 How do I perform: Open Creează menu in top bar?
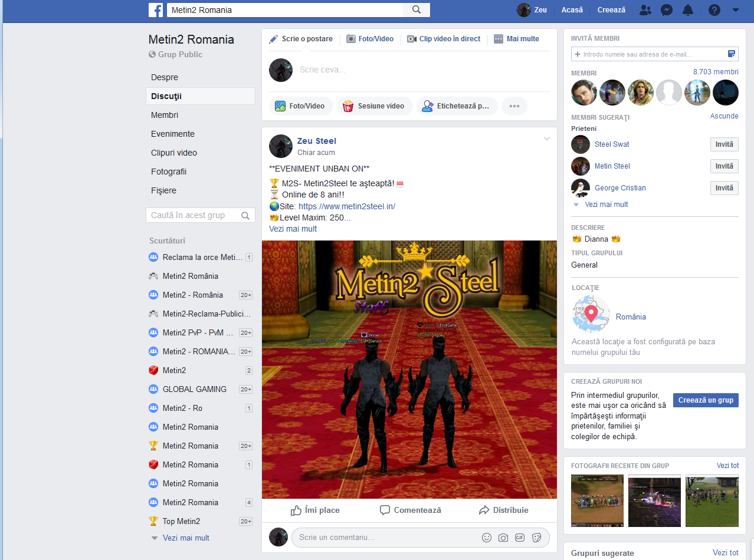coord(611,10)
